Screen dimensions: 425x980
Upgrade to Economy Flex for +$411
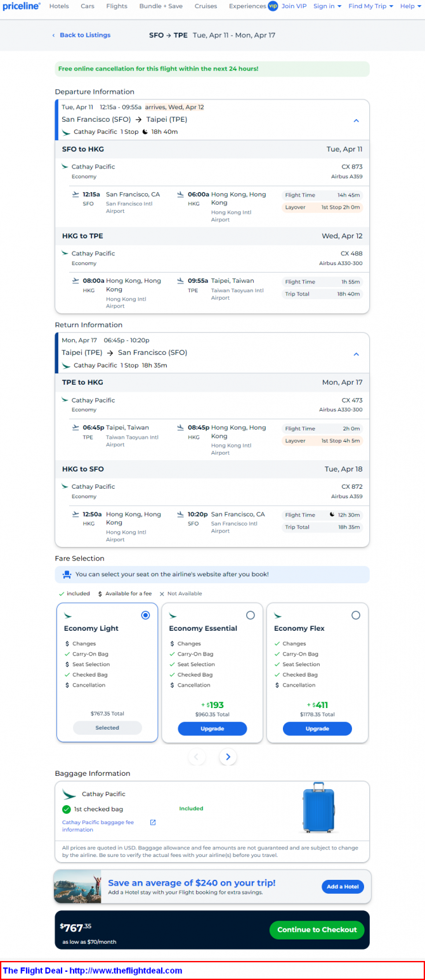(317, 728)
